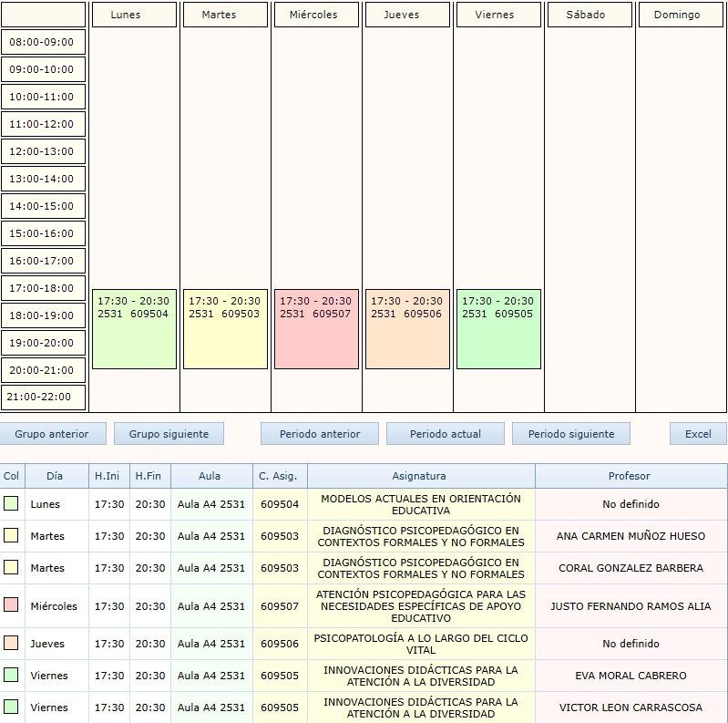Advance to Periodo siguiente

(x=571, y=433)
